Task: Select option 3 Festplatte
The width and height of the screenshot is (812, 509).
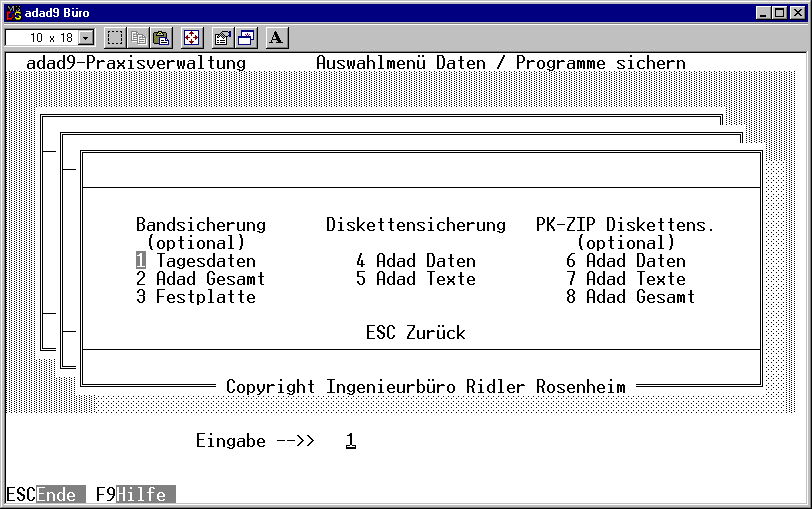Action: tap(196, 297)
